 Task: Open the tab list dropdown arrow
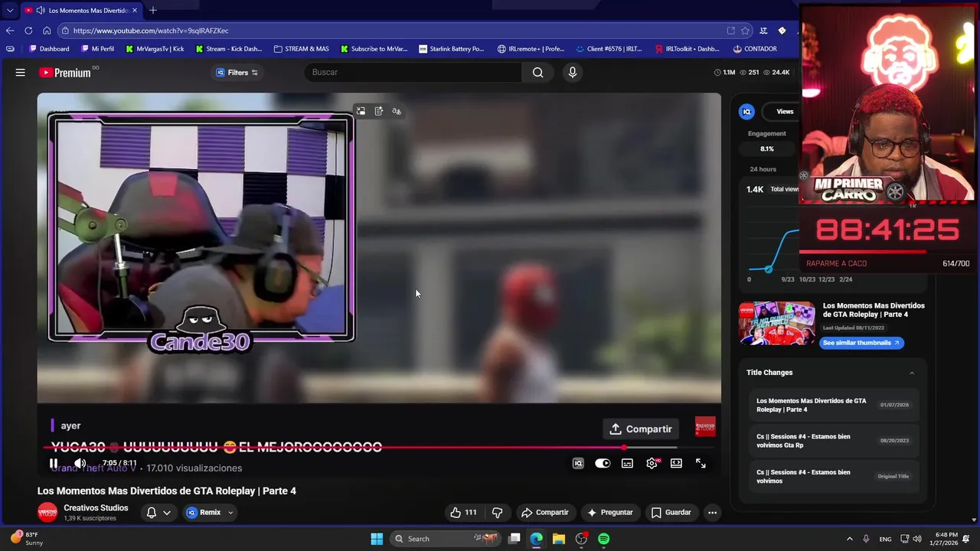pos(9,11)
